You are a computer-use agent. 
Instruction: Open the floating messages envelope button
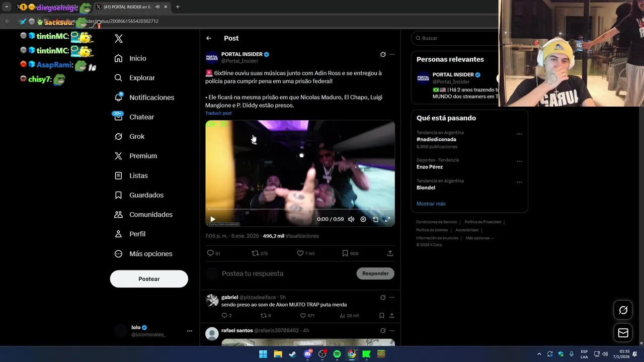[623, 333]
